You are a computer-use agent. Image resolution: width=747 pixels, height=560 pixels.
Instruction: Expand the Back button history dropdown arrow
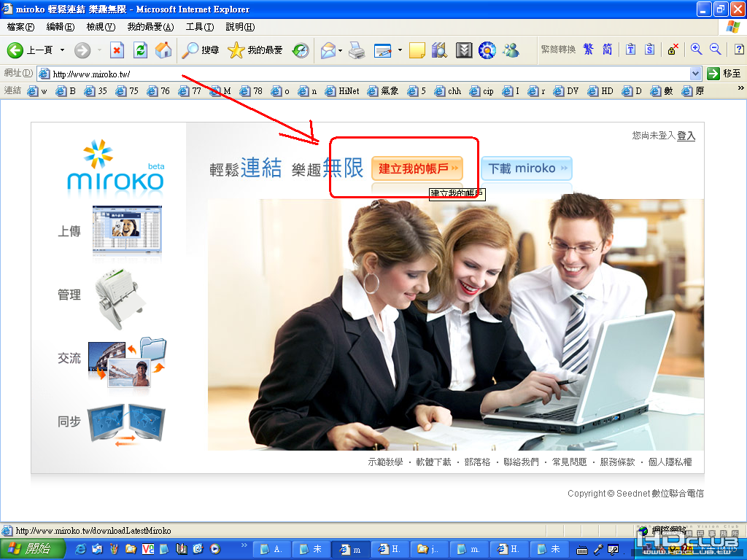point(62,50)
